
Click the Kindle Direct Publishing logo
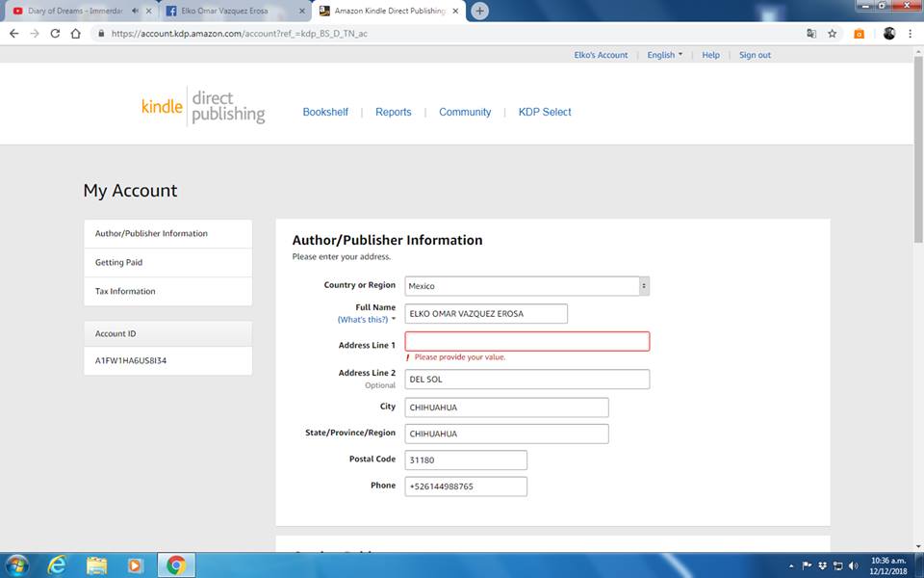203,108
